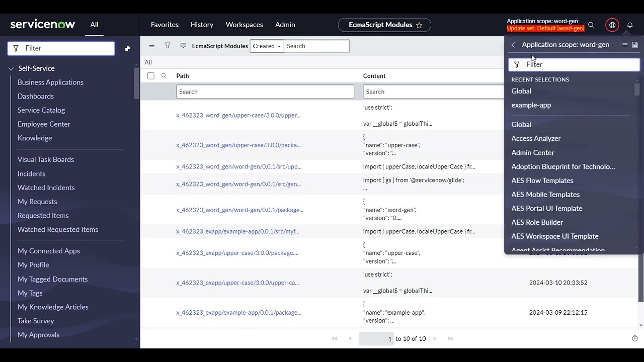Go to last page of list
The height and width of the screenshot is (362, 644).
tap(450, 339)
